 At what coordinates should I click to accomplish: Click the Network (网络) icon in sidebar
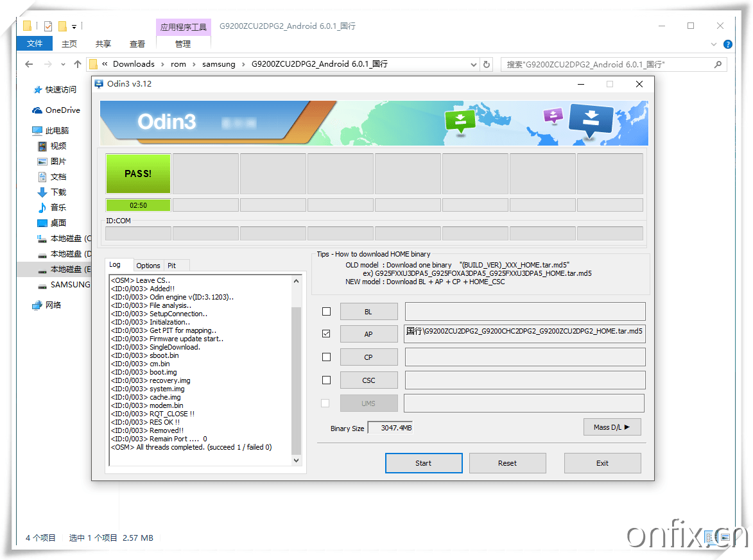pos(37,305)
